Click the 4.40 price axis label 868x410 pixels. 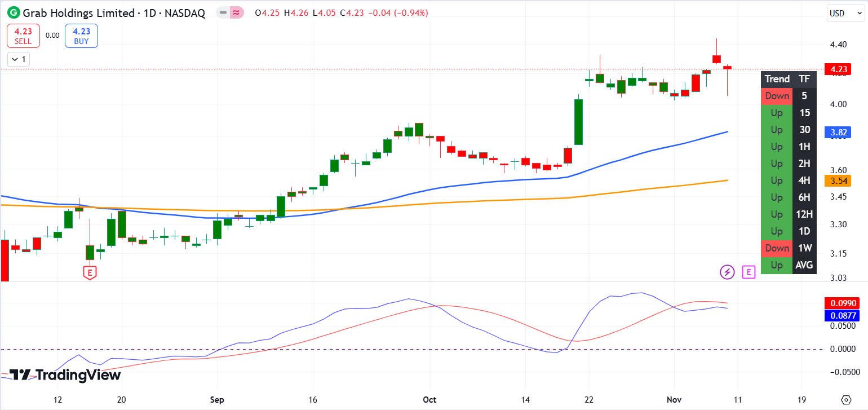839,45
